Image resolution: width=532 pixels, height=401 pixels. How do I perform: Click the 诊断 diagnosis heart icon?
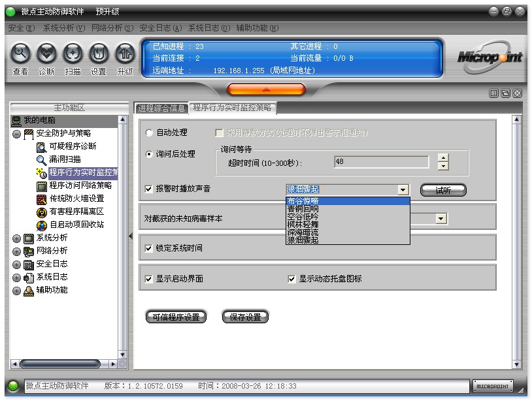click(x=46, y=54)
